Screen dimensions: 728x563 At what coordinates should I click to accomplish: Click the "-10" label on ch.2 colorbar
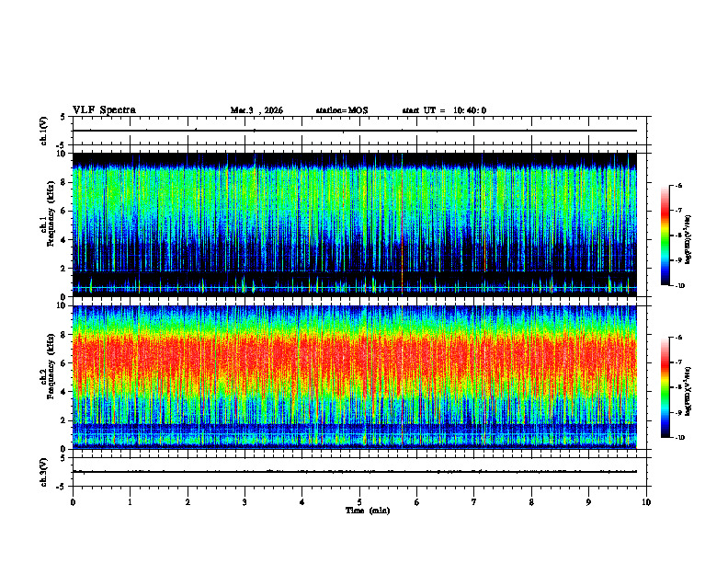coord(679,438)
